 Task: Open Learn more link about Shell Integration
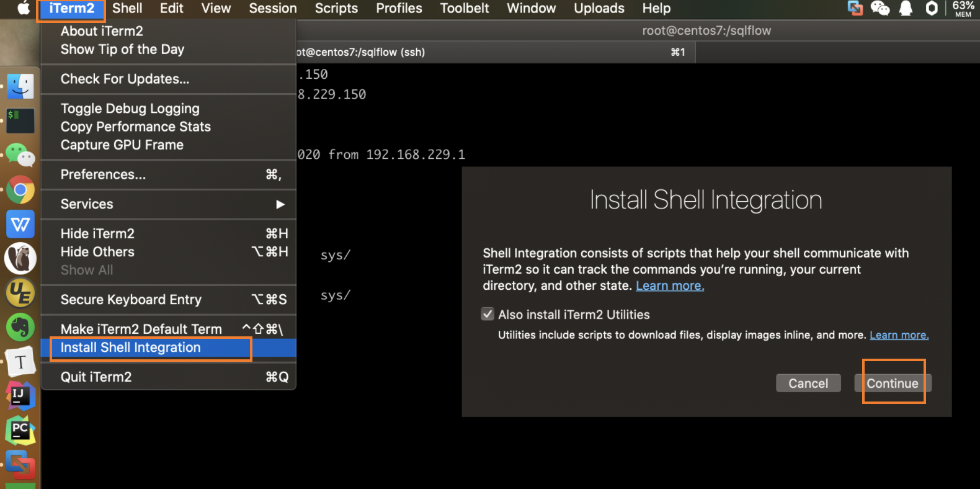click(670, 285)
